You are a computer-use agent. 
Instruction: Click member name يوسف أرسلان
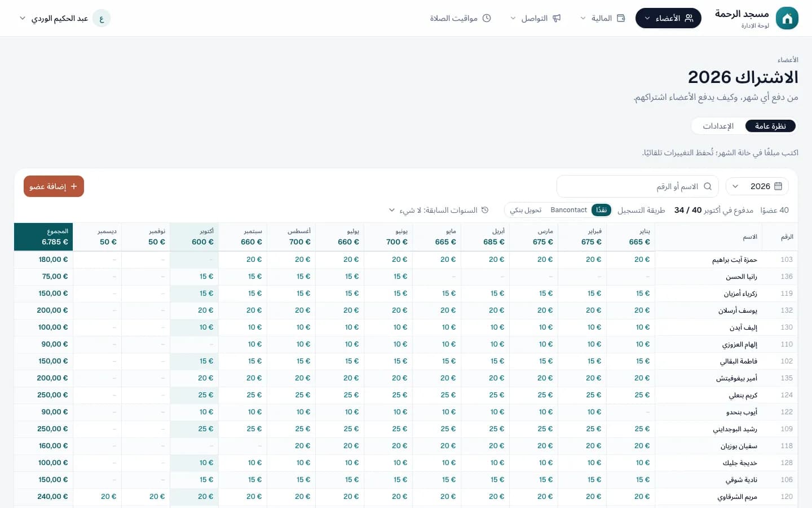tap(738, 310)
